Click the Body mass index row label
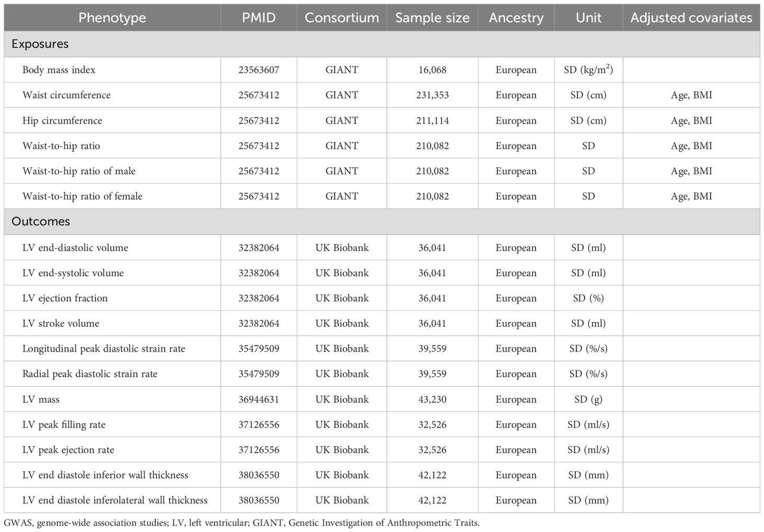 59,70
